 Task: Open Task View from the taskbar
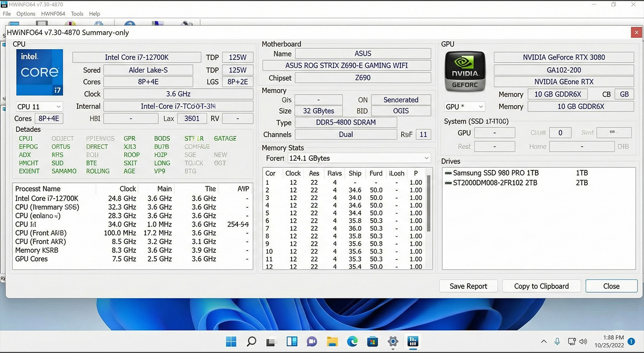coord(271,342)
